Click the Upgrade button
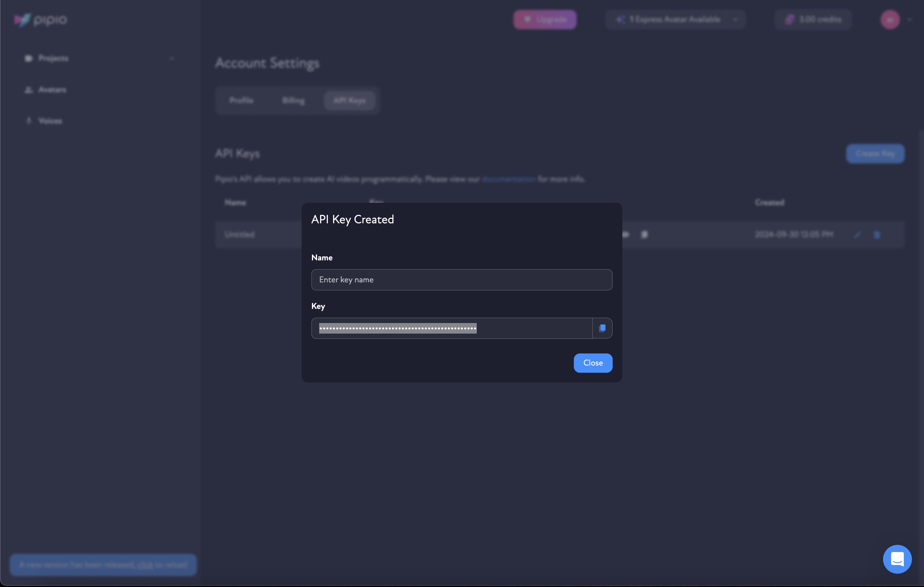The height and width of the screenshot is (587, 924). point(545,19)
